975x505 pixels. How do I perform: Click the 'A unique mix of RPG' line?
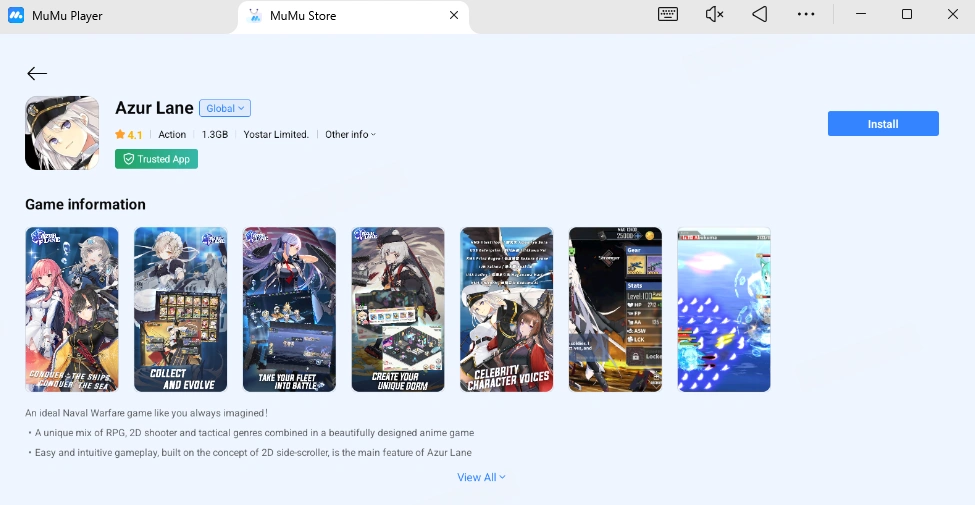(x=251, y=433)
